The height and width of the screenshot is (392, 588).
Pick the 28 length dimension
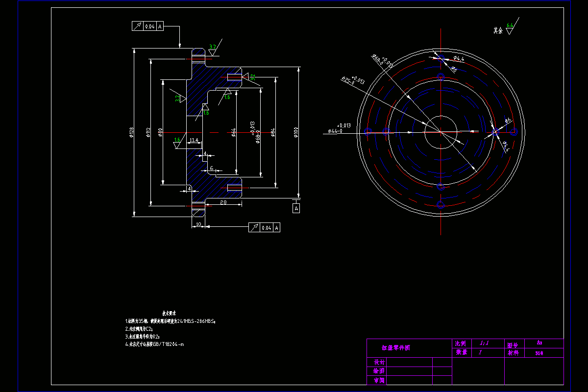pyautogui.click(x=223, y=202)
